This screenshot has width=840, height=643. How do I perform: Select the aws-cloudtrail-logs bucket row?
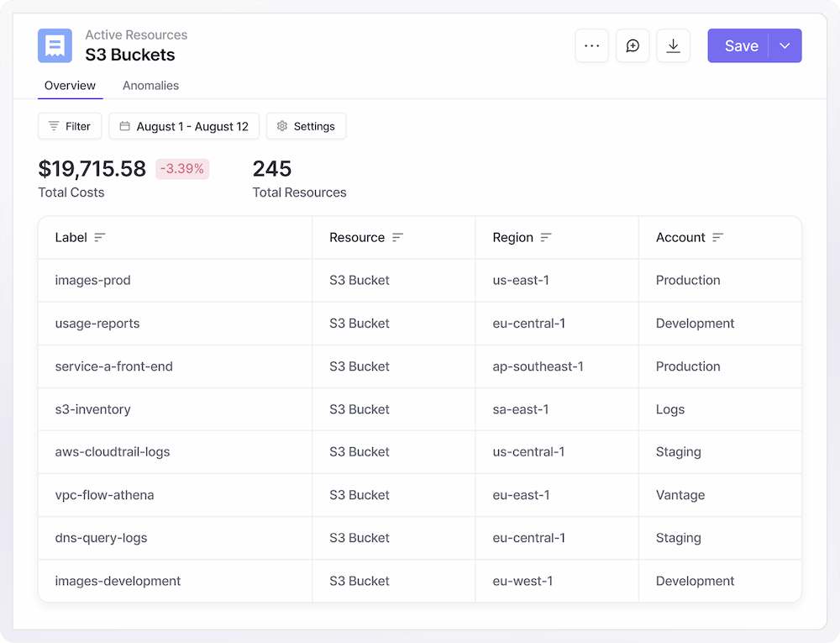[113, 452]
